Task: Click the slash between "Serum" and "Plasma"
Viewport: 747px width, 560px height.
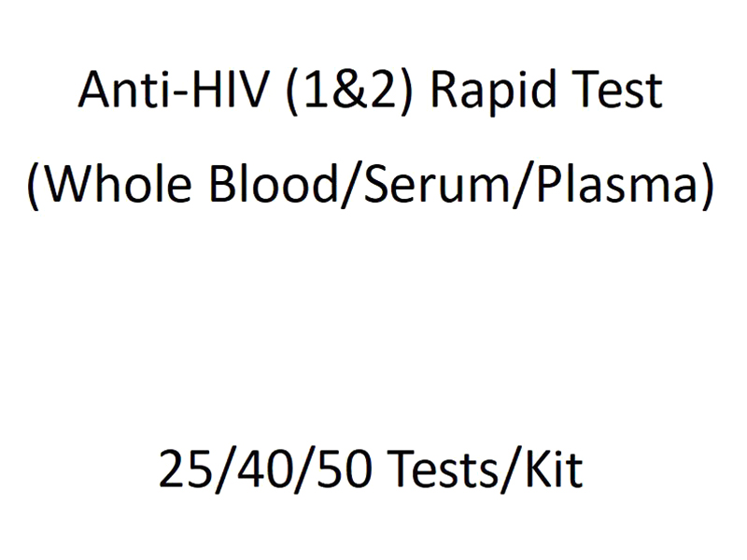Action: click(524, 186)
